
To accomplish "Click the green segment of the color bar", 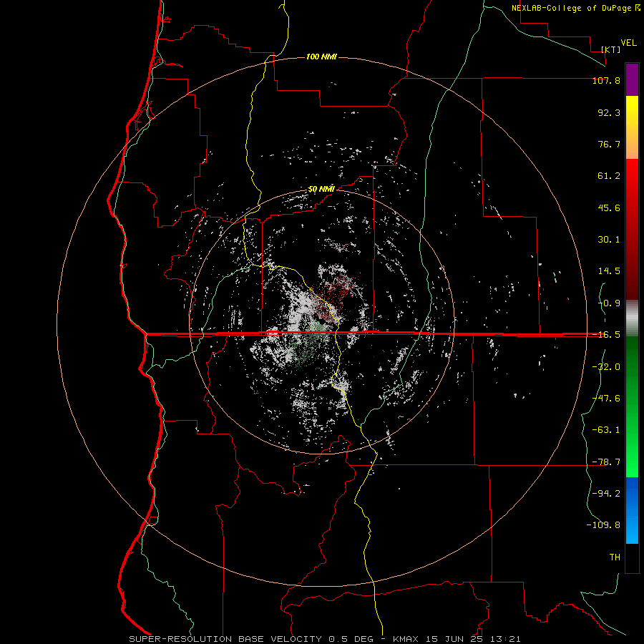I will (632, 406).
